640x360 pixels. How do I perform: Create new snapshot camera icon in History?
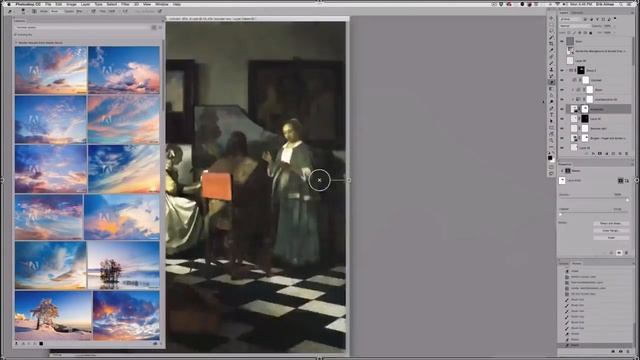point(620,351)
